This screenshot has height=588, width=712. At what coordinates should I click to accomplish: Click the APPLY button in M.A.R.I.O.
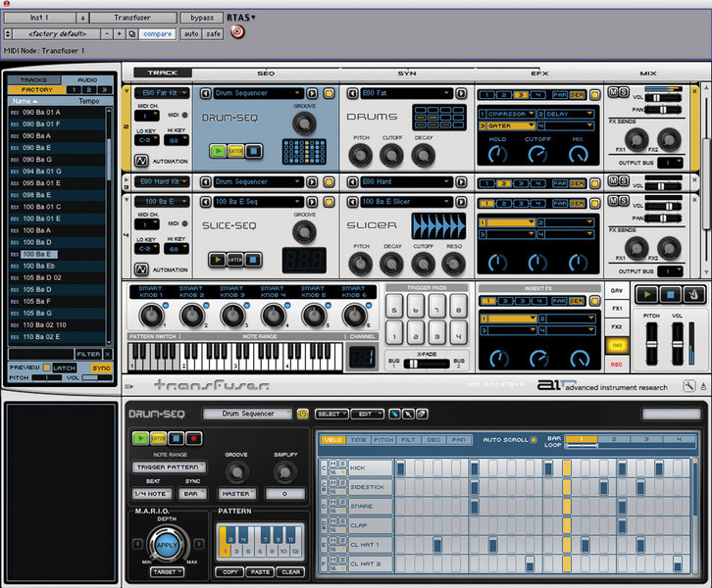pos(166,544)
